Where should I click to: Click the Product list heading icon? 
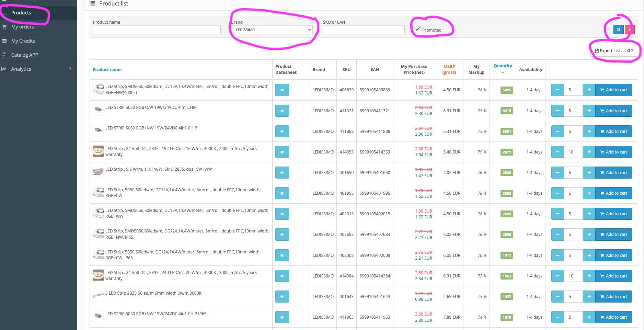[x=92, y=3]
